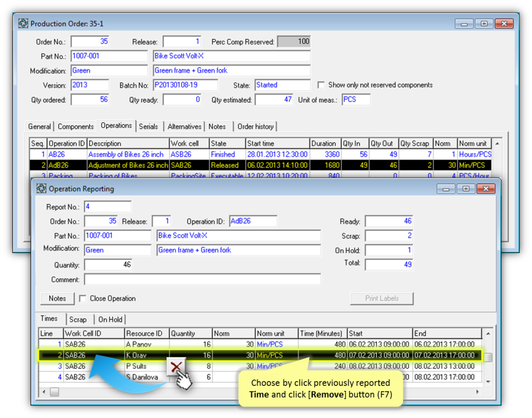This screenshot has height=418, width=532.
Task: Click the State field showing Started
Action: click(x=282, y=85)
